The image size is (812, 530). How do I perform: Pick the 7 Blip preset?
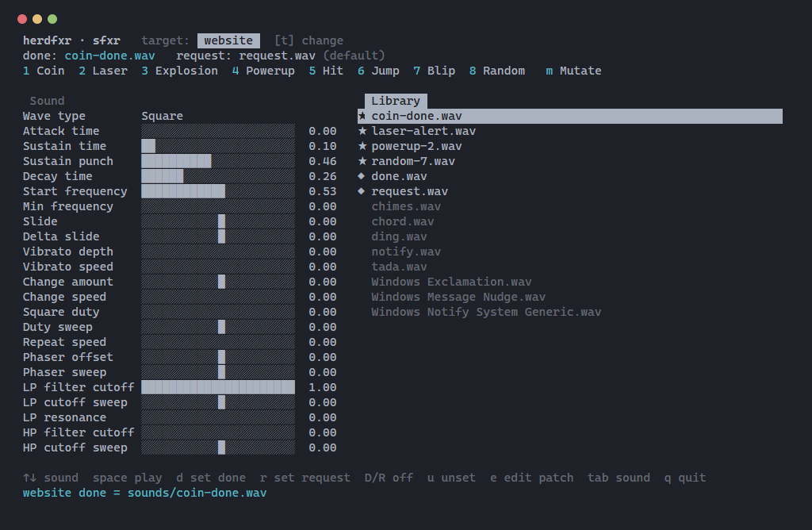[x=434, y=71]
